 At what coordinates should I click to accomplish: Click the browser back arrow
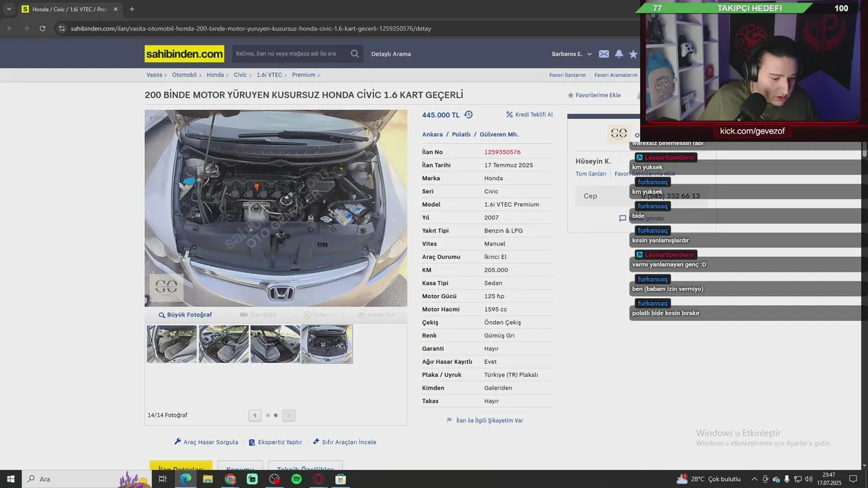(9, 28)
